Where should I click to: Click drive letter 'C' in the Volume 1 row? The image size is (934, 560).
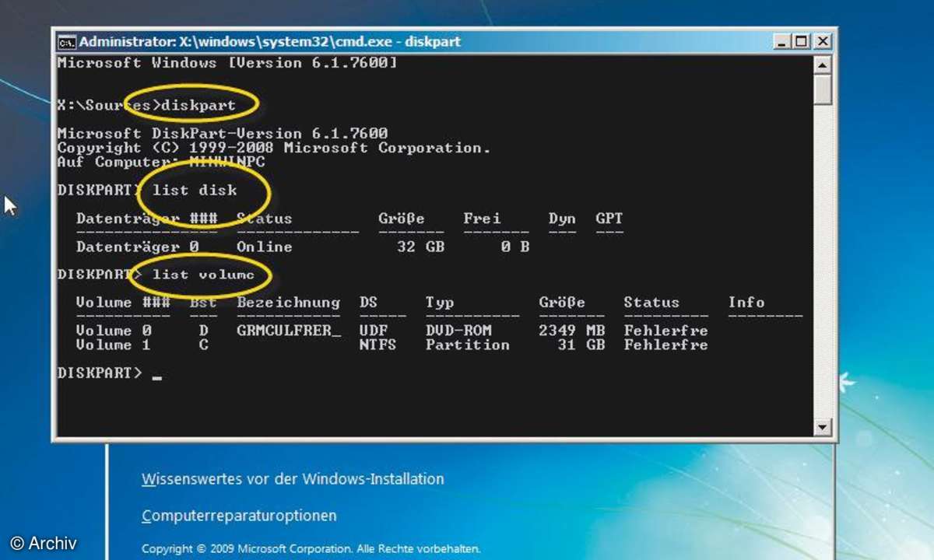coord(204,345)
